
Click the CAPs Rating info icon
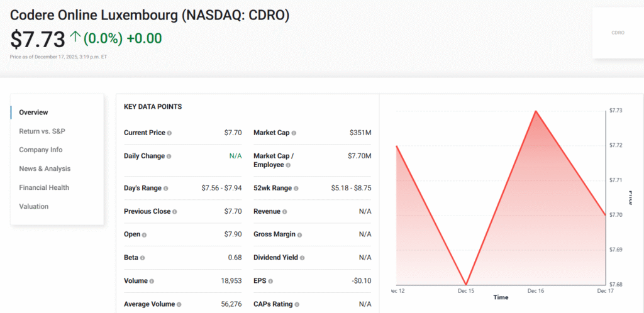coord(297,304)
